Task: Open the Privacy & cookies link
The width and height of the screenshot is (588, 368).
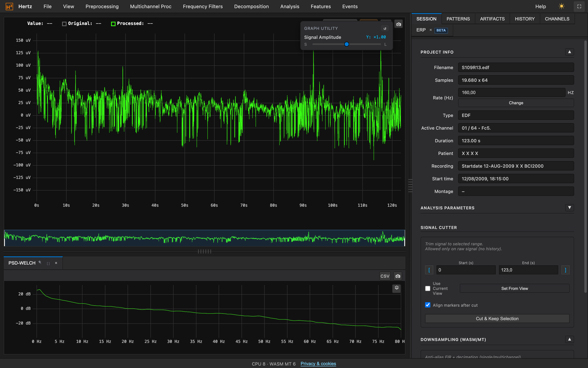Action: pyautogui.click(x=318, y=364)
